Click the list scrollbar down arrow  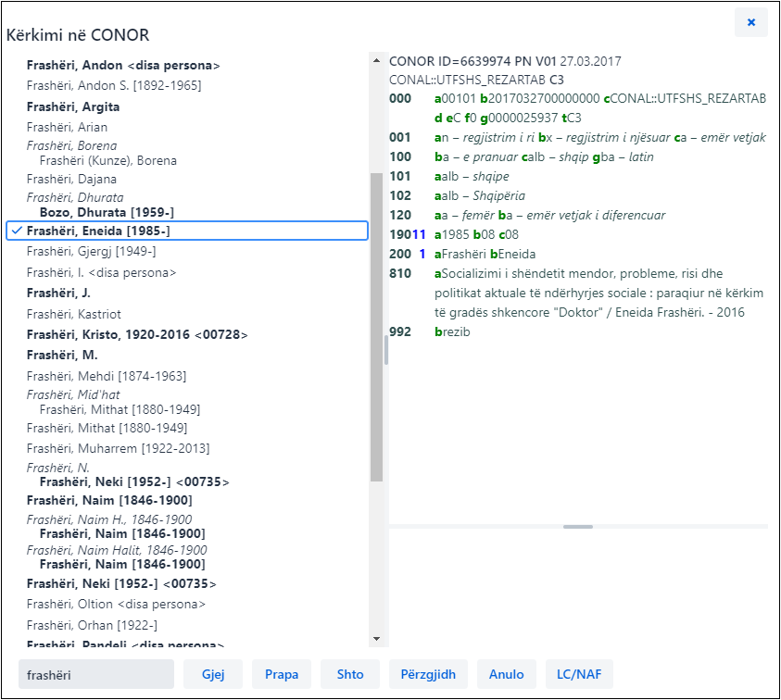[376, 639]
